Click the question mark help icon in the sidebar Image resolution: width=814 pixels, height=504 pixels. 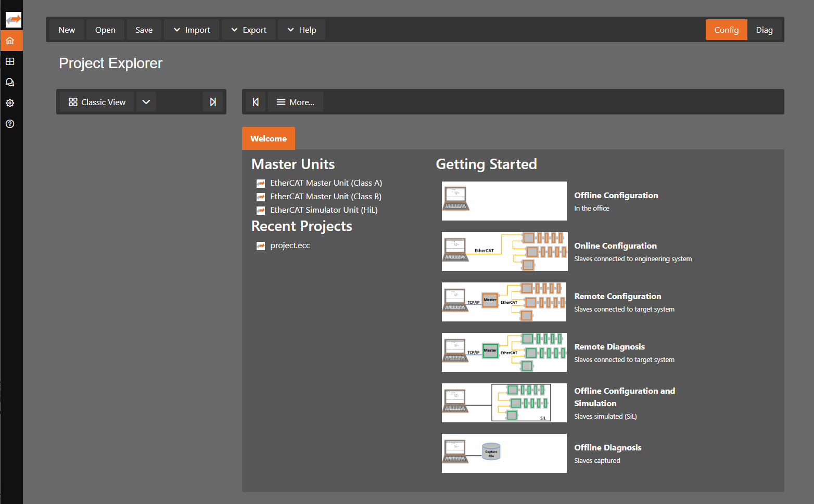10,124
